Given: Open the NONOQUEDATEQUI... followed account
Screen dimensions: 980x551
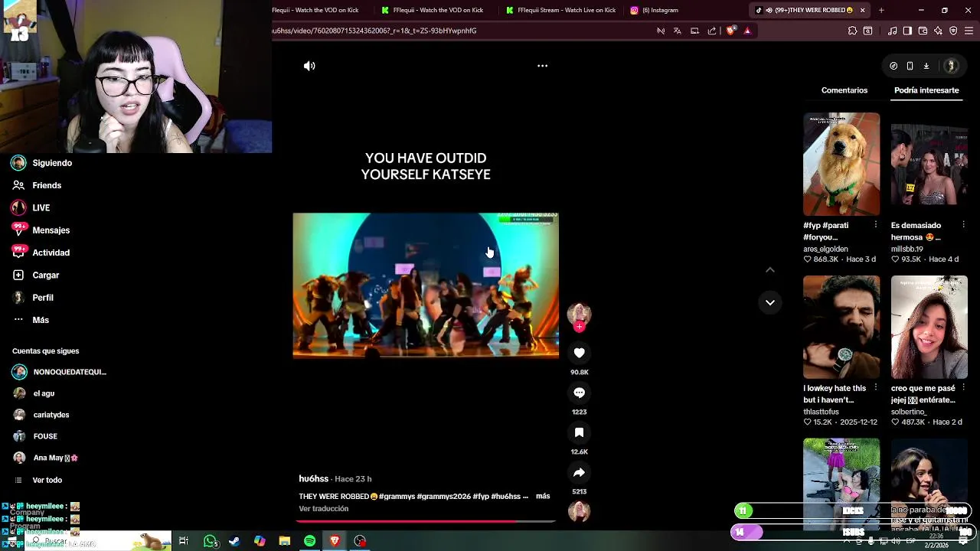Looking at the screenshot, I should [x=60, y=372].
